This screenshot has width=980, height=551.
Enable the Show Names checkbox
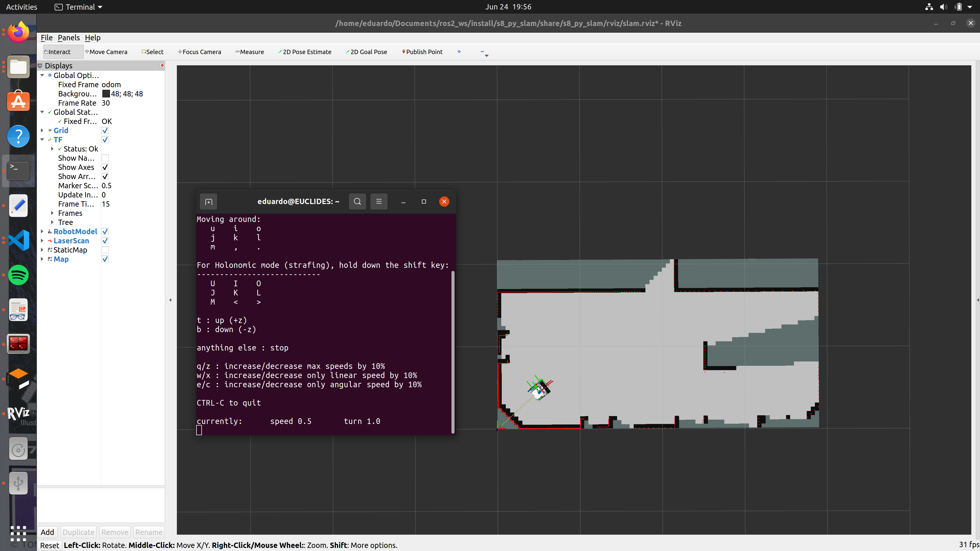click(105, 158)
